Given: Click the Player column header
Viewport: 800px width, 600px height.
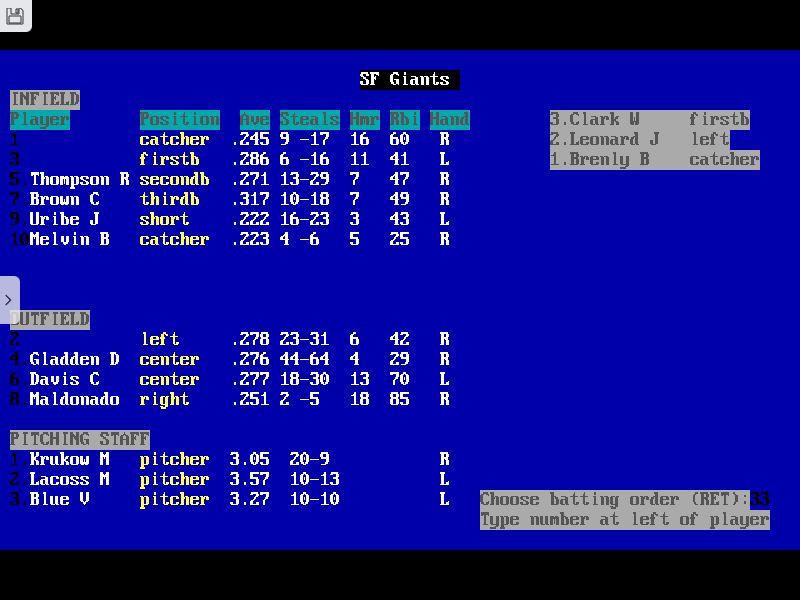Looking at the screenshot, I should point(38,119).
